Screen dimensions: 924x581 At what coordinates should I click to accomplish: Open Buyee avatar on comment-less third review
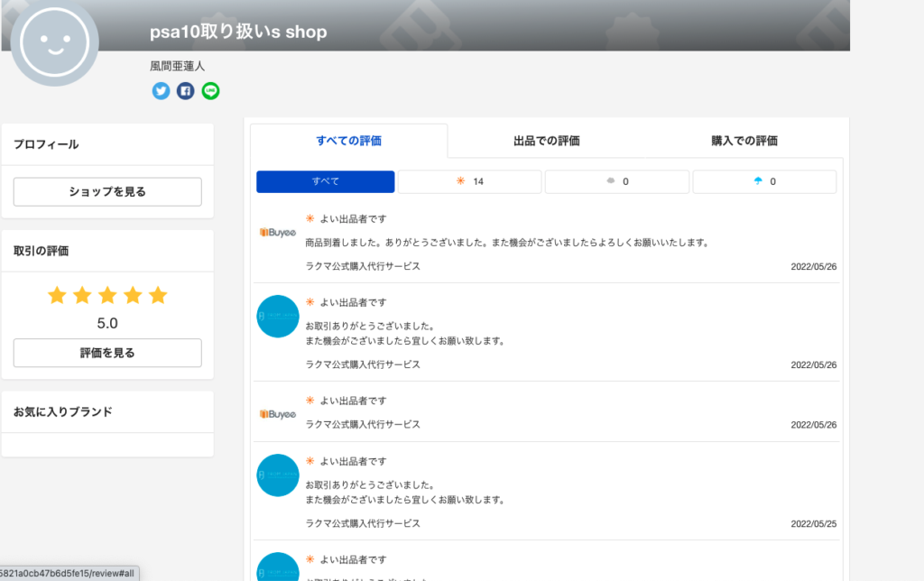278,414
